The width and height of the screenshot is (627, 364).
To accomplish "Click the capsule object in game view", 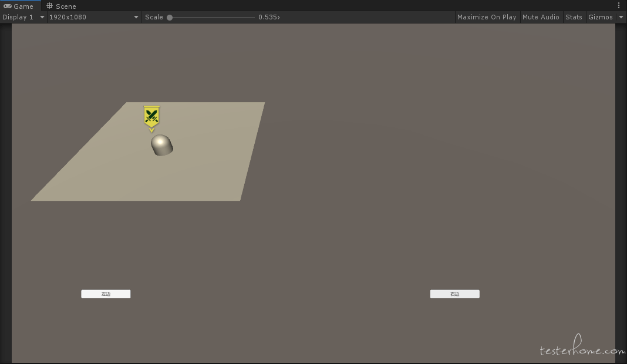I will 162,145.
